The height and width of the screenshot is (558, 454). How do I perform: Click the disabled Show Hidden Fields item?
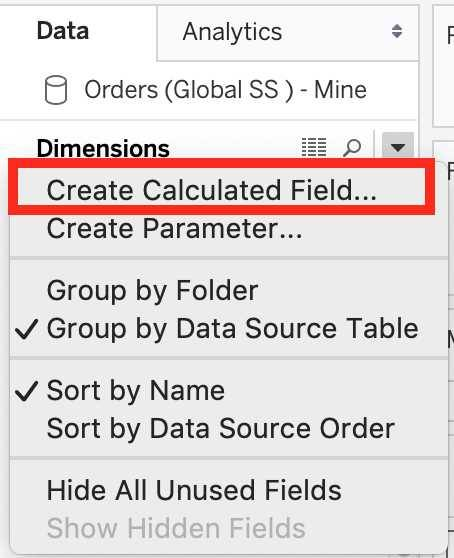point(176,528)
